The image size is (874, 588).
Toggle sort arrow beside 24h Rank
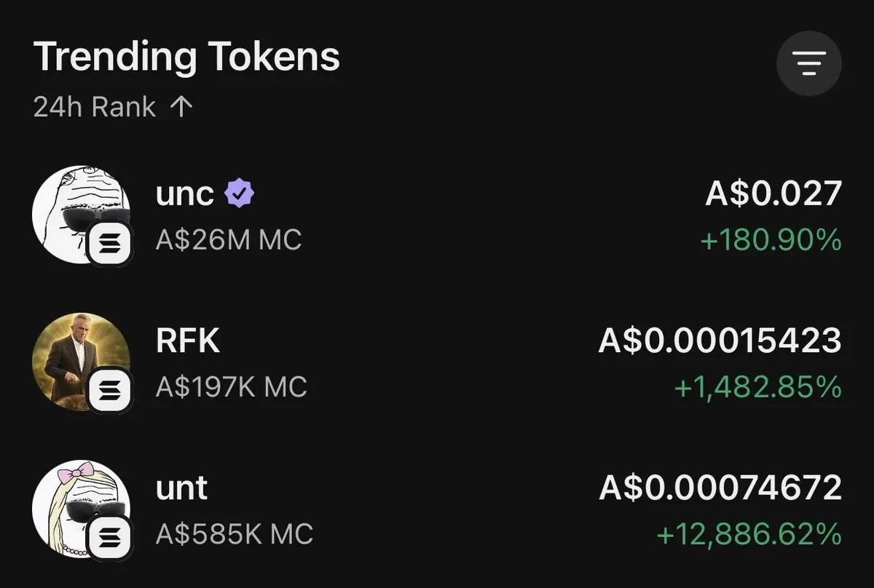181,108
